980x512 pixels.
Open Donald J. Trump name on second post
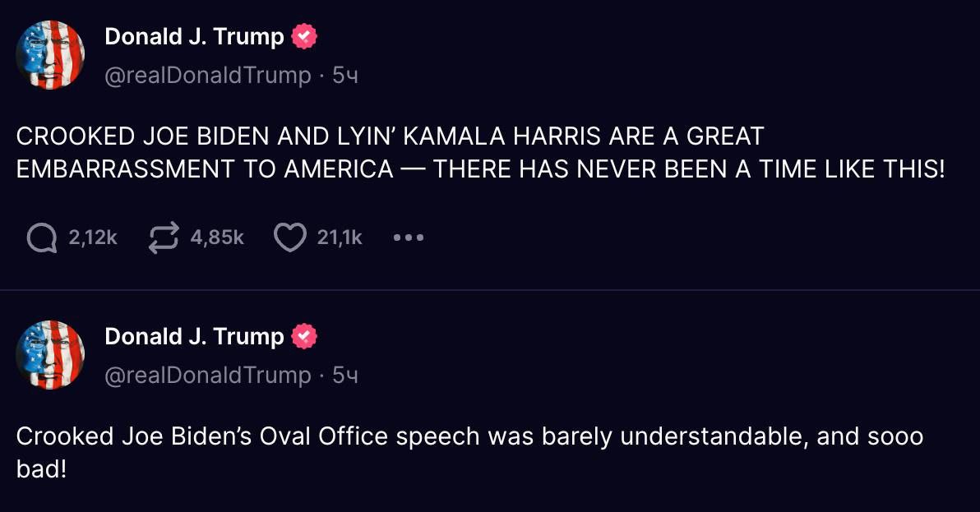pyautogui.click(x=194, y=337)
